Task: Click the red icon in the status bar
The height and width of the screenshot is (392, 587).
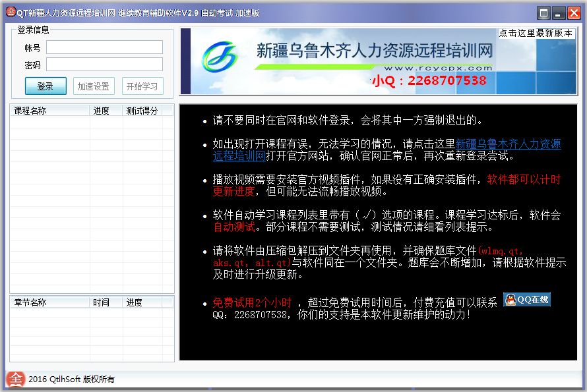Action: [x=15, y=379]
